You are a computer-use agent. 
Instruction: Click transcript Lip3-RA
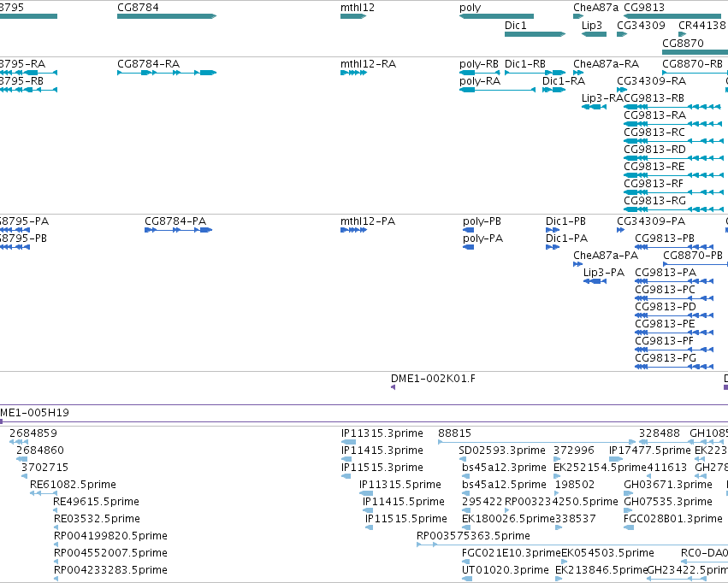pos(594,107)
